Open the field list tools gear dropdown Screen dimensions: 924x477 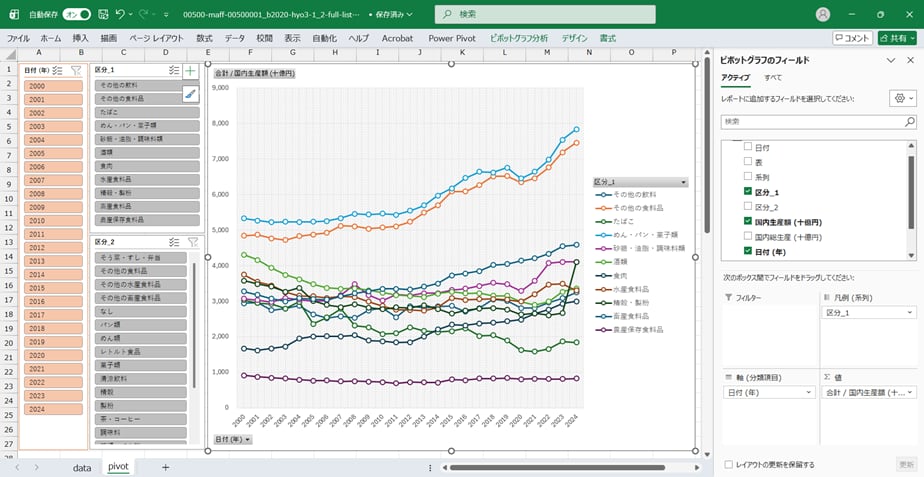point(901,99)
